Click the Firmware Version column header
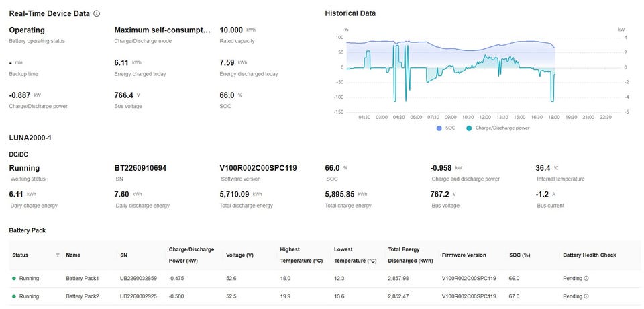This screenshot has width=644, height=309. [464, 255]
